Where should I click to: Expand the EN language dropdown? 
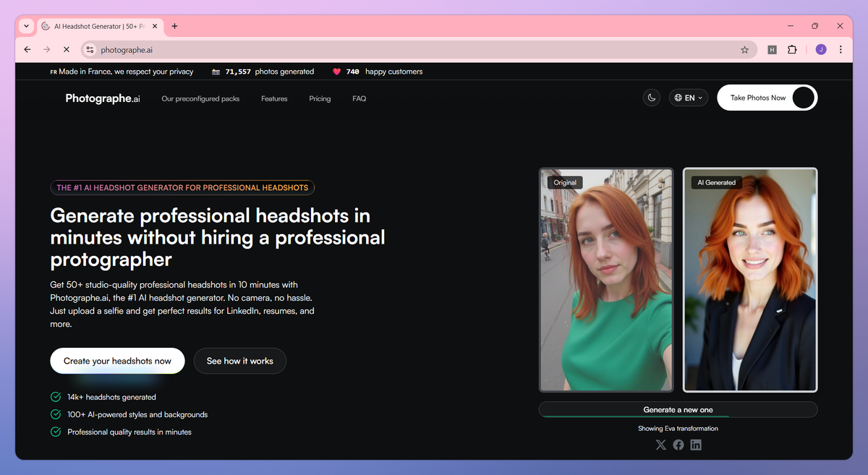tap(689, 98)
